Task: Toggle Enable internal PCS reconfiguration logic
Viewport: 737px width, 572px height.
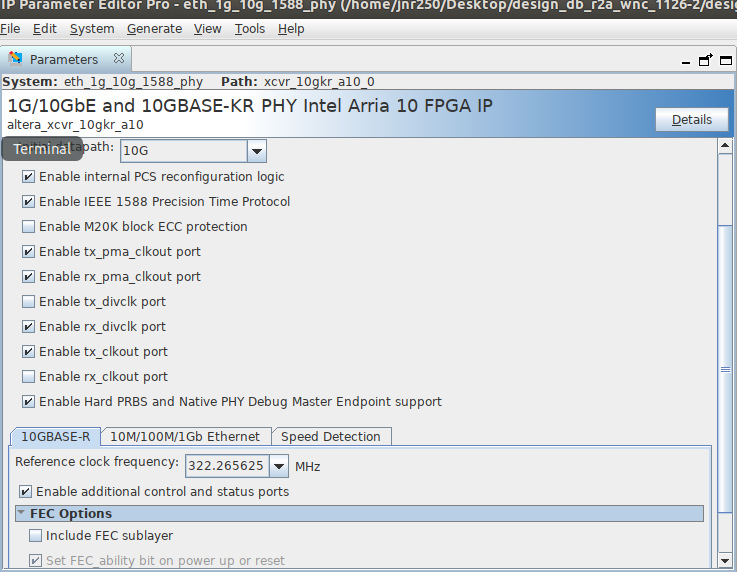Action: (28, 177)
